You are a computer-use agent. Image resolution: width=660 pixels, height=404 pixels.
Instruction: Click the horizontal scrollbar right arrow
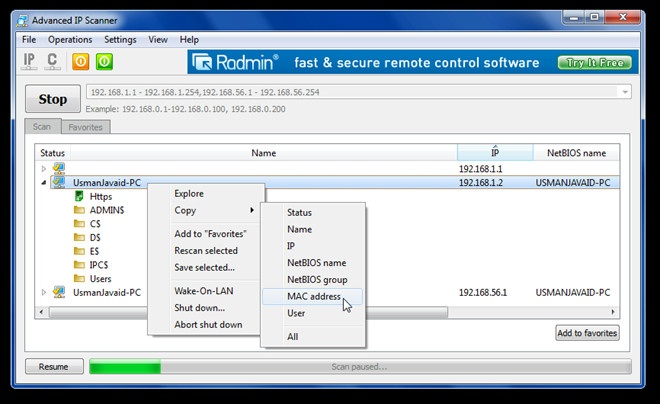pos(613,312)
